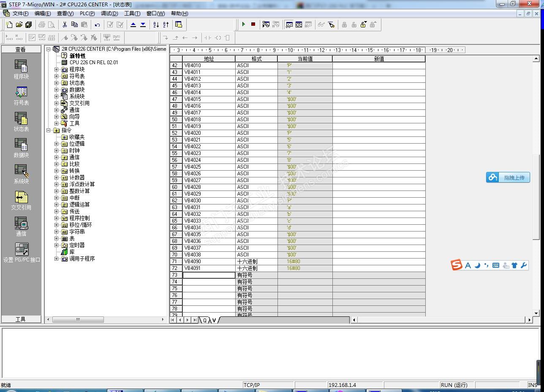Click the 新值 column header
The height and width of the screenshot is (392, 544).
point(379,59)
